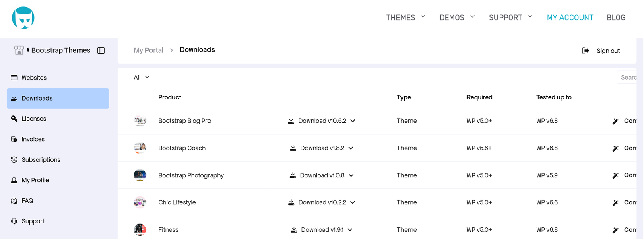The height and width of the screenshot is (239, 644).
Task: Open Bootstrap Coach thumbnail
Action: 140,148
